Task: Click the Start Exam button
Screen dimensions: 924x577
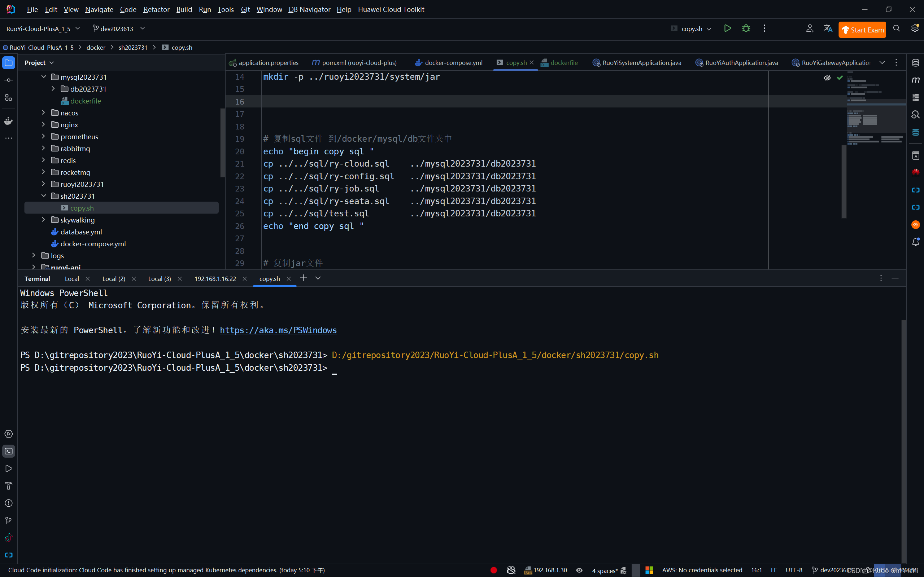Action: point(863,28)
